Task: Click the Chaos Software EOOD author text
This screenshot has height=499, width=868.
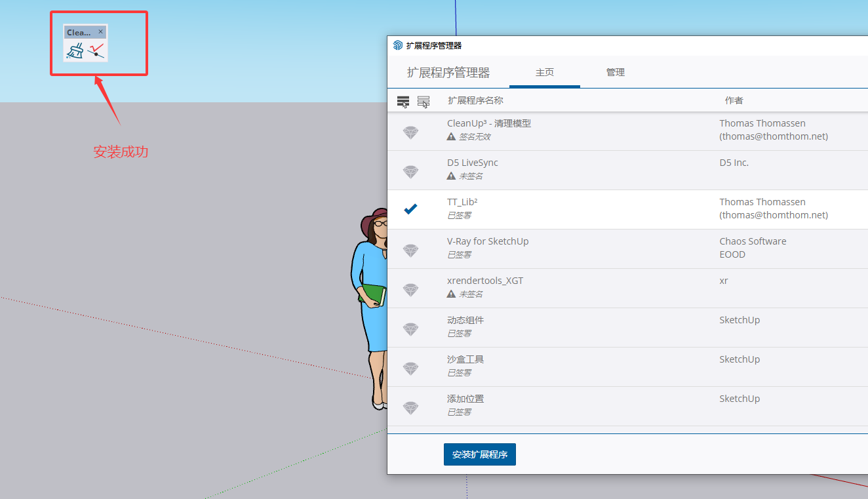Action: 753,248
